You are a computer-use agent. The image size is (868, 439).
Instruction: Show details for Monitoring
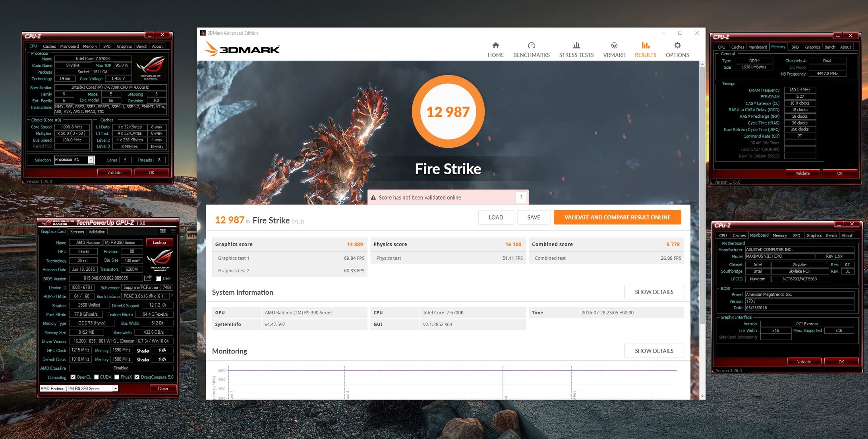pyautogui.click(x=654, y=351)
